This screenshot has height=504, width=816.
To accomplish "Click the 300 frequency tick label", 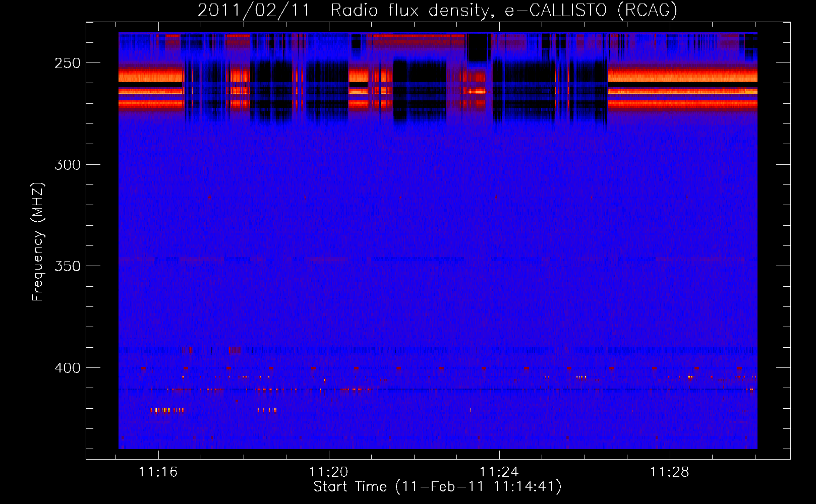I will pos(68,165).
